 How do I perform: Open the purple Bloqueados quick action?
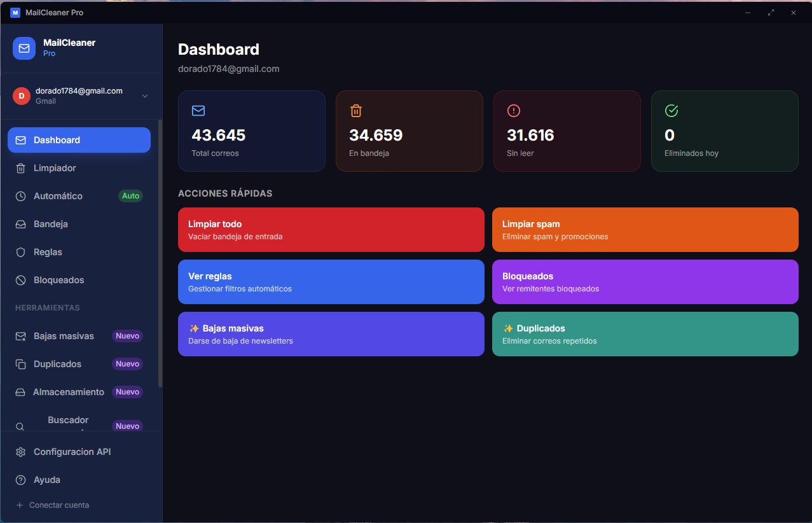(x=645, y=282)
